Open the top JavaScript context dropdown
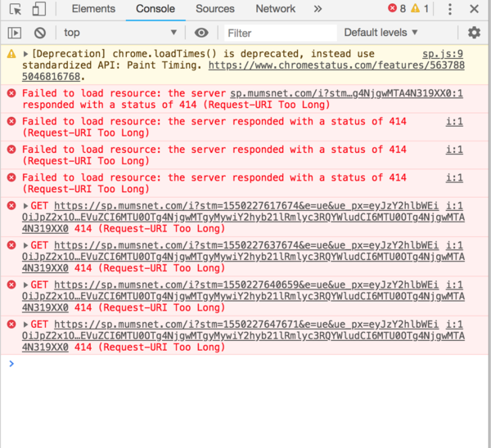This screenshot has width=491, height=448. click(x=120, y=33)
